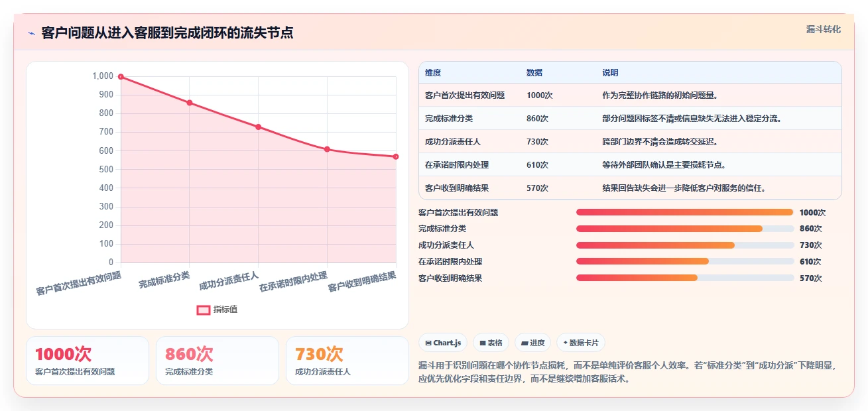Click table cell 客户收到明确结果
Screen dimensions: 868x411
(x=457, y=188)
